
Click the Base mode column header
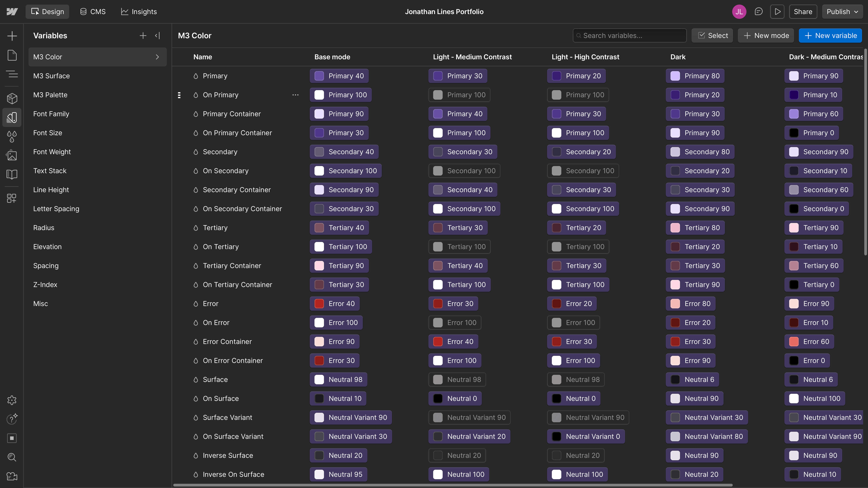point(332,57)
